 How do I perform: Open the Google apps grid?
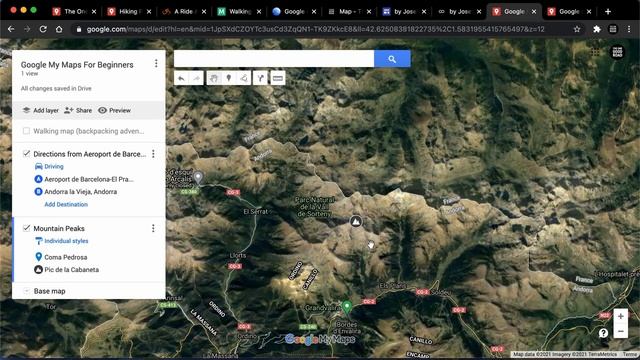(x=596, y=52)
